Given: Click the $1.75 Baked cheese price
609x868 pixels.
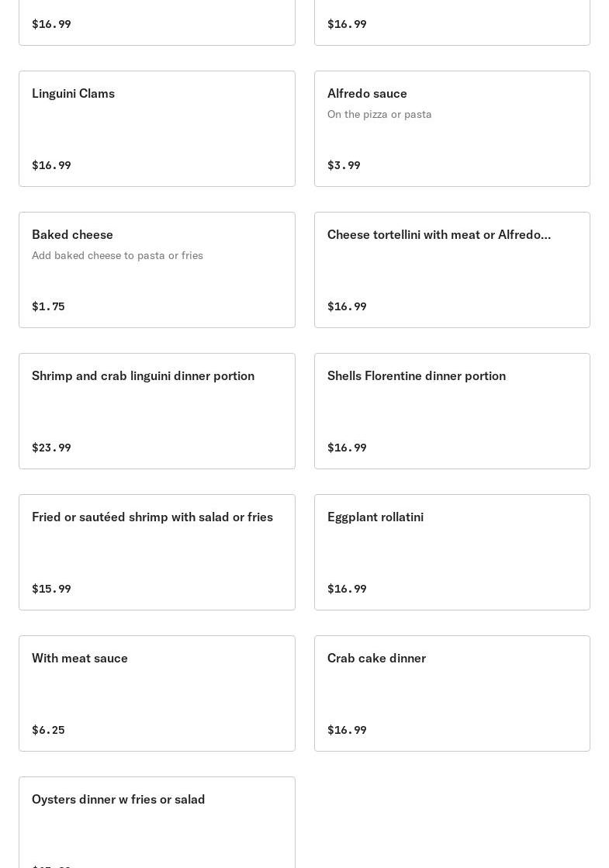Looking at the screenshot, I should coord(48,306).
